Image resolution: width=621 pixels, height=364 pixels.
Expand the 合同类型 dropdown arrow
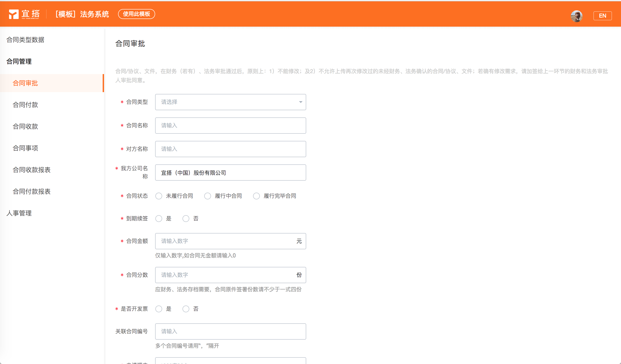300,102
